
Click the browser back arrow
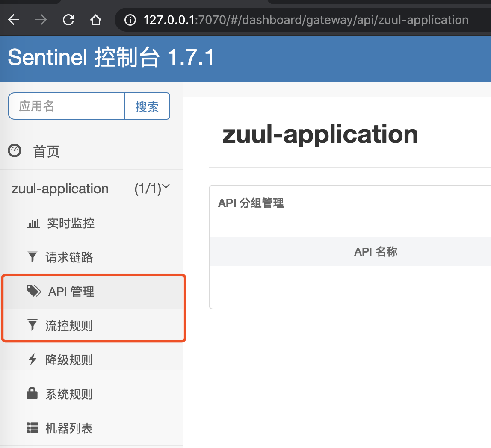13,20
